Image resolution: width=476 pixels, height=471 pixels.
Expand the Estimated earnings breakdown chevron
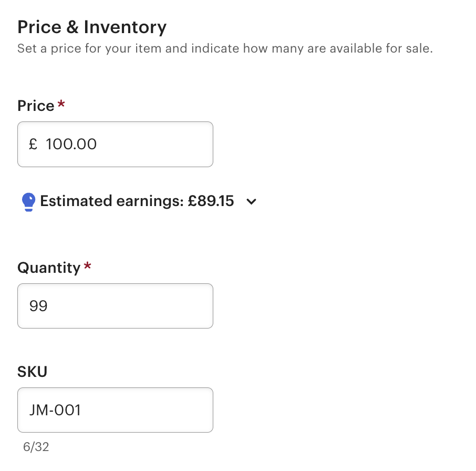click(252, 201)
